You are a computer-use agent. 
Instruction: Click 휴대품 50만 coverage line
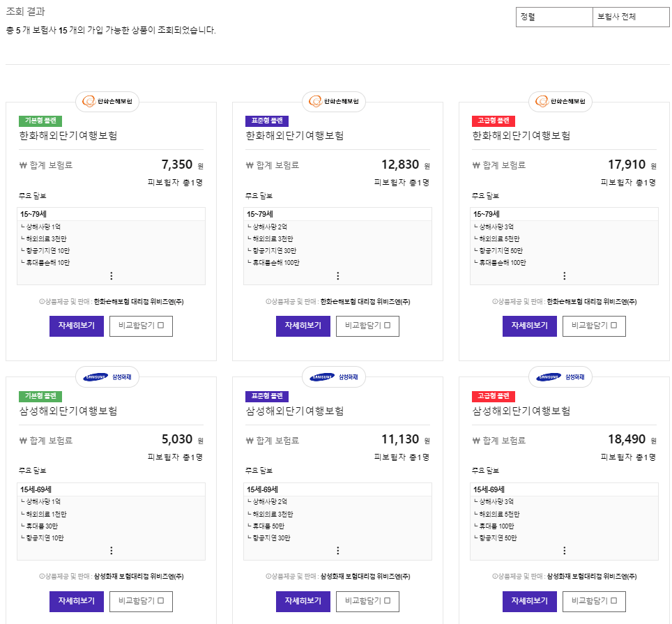tap(268, 526)
